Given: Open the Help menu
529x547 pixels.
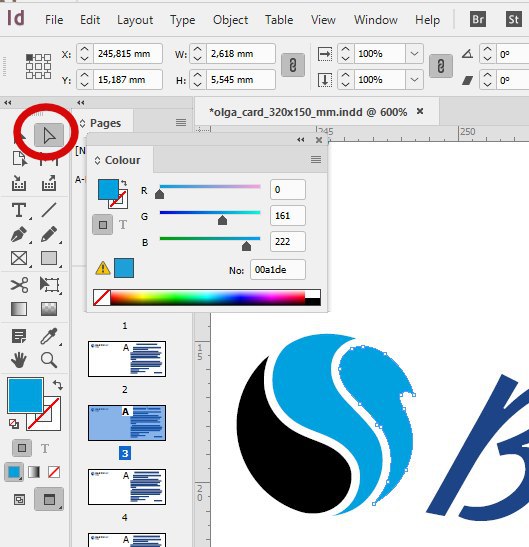Looking at the screenshot, I should [427, 20].
